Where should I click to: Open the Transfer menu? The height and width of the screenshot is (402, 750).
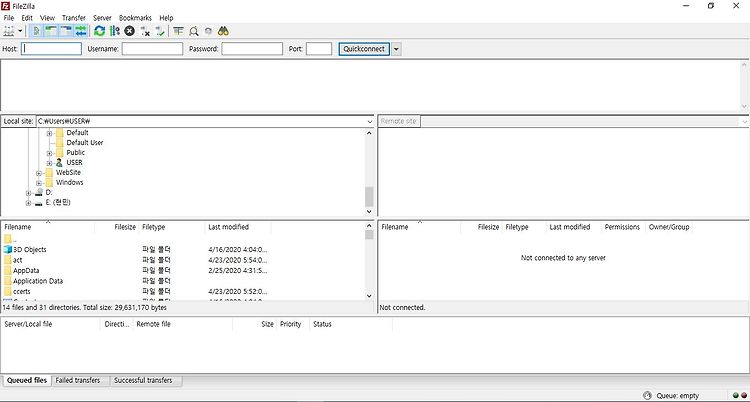[74, 18]
